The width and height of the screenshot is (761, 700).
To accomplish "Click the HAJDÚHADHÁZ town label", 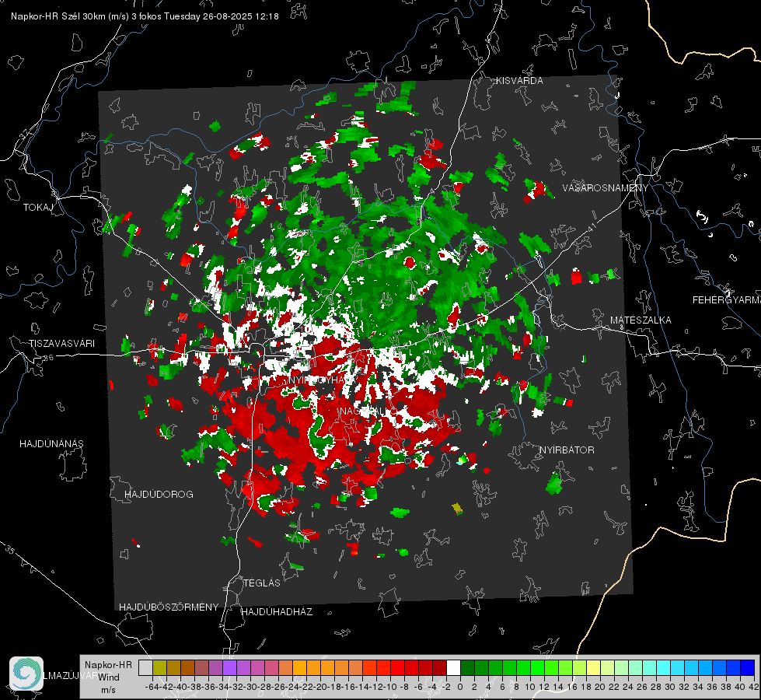I will pos(277,611).
